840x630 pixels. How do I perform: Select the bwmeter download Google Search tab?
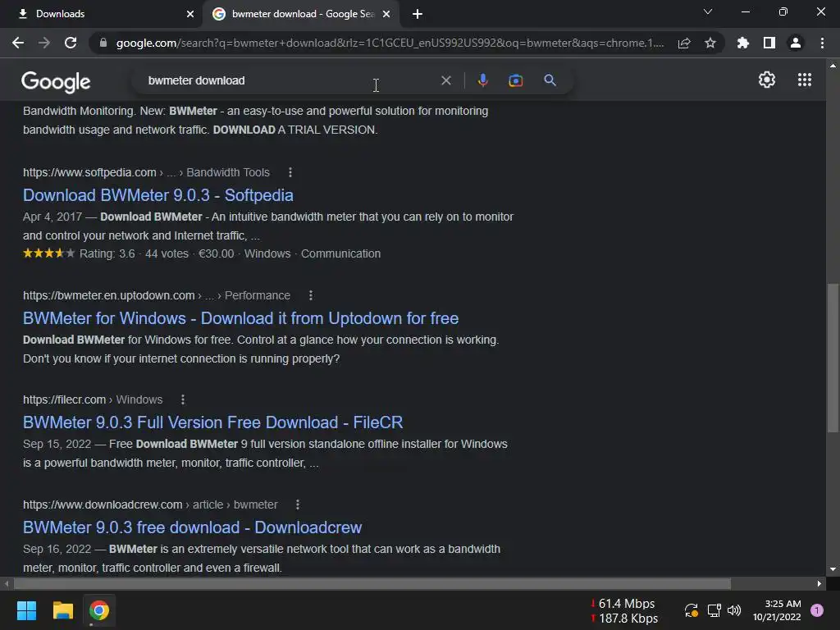(x=300, y=14)
